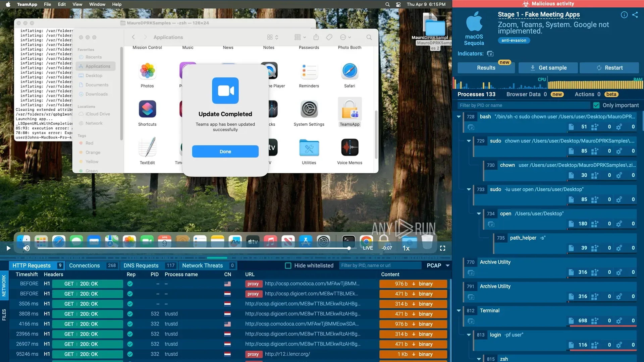Screen dimensions: 644x362
Task: Toggle the Only important checkbox
Action: (x=596, y=105)
